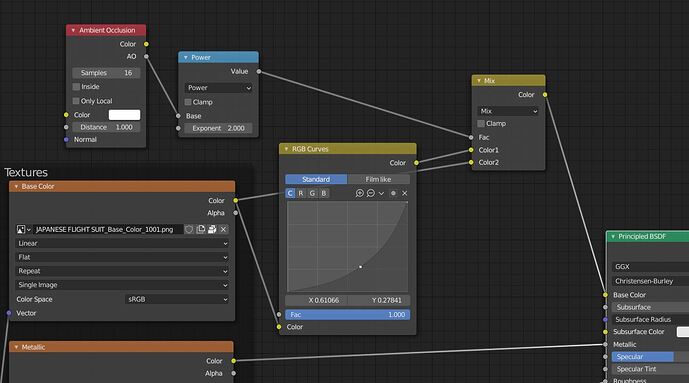Click the zoom out icon in RGB Curves
The image size is (689, 383).
tap(371, 193)
